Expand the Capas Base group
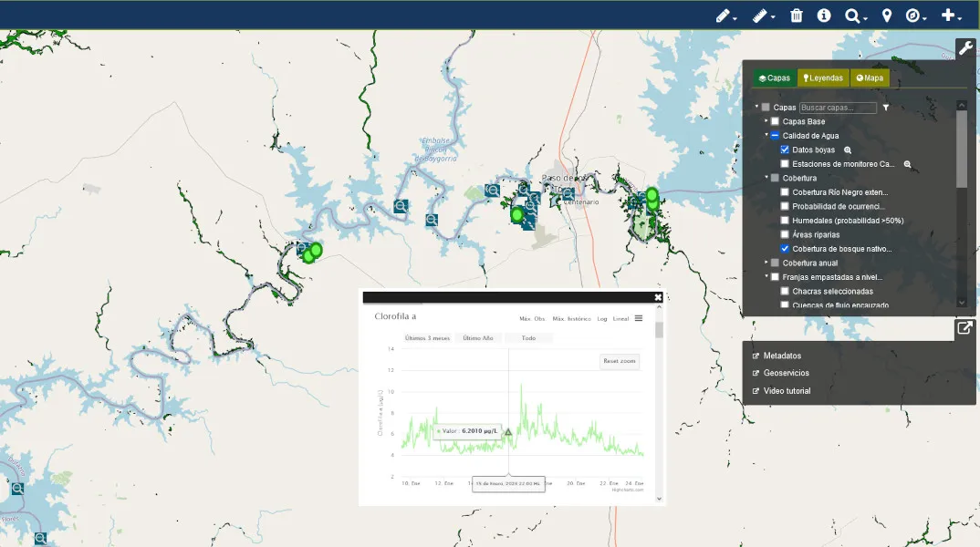 coord(766,120)
